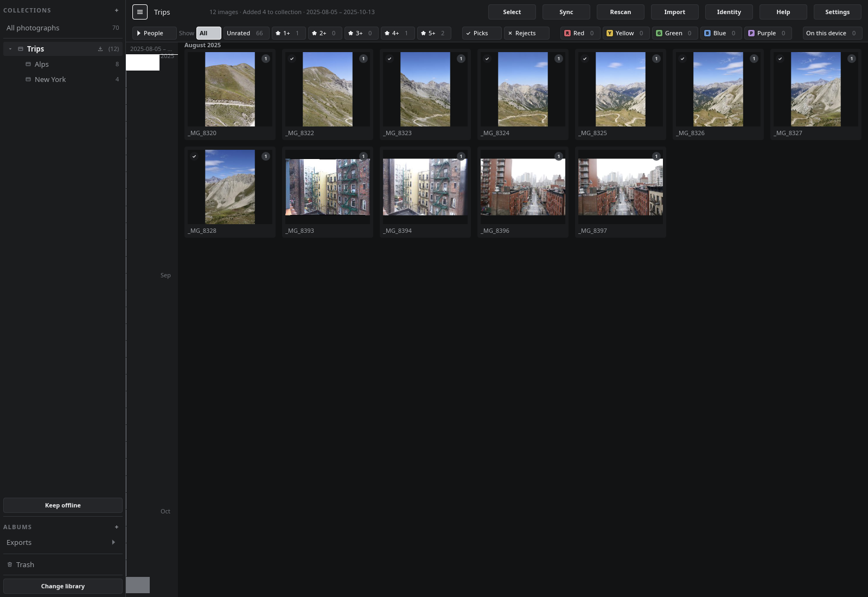The height and width of the screenshot is (597, 868).
Task: Collapse the Trips collection tree
Action: coord(10,49)
